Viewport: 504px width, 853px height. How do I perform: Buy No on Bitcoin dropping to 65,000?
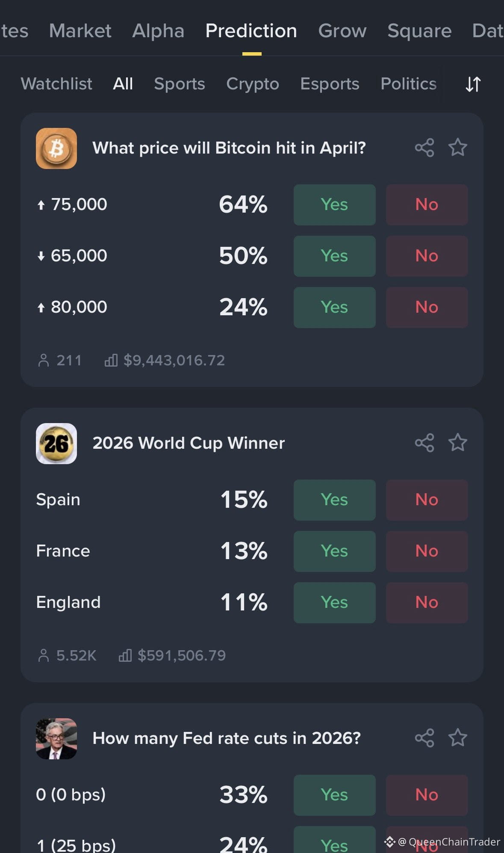(427, 256)
